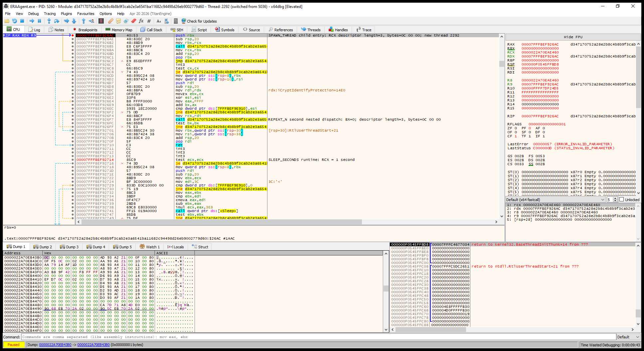Toggle the breakpoint dot at the ret instruction row
The width and height of the screenshot is (644, 351).
pyautogui.click(x=73, y=145)
